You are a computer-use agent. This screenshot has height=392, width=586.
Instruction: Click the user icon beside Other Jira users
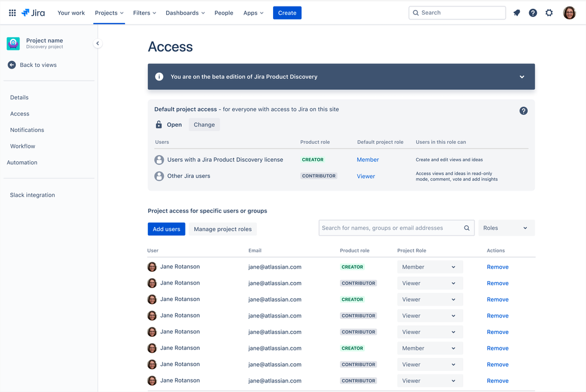coord(159,176)
